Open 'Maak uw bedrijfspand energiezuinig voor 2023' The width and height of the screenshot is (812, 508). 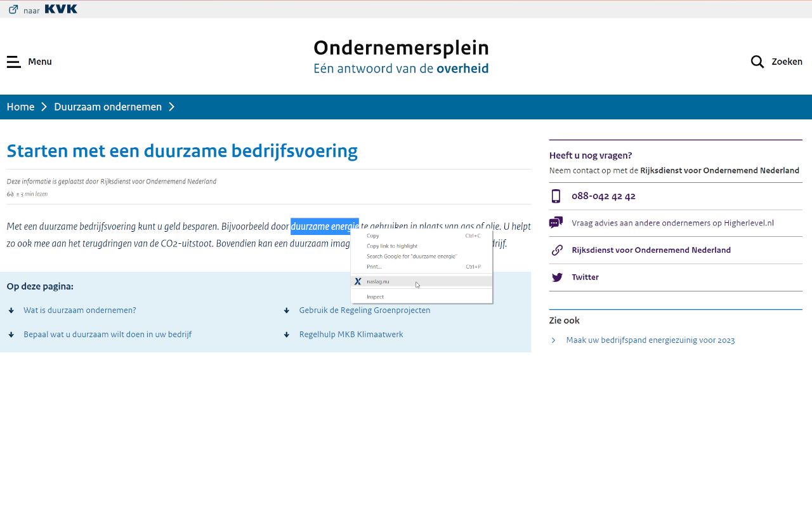tap(650, 340)
